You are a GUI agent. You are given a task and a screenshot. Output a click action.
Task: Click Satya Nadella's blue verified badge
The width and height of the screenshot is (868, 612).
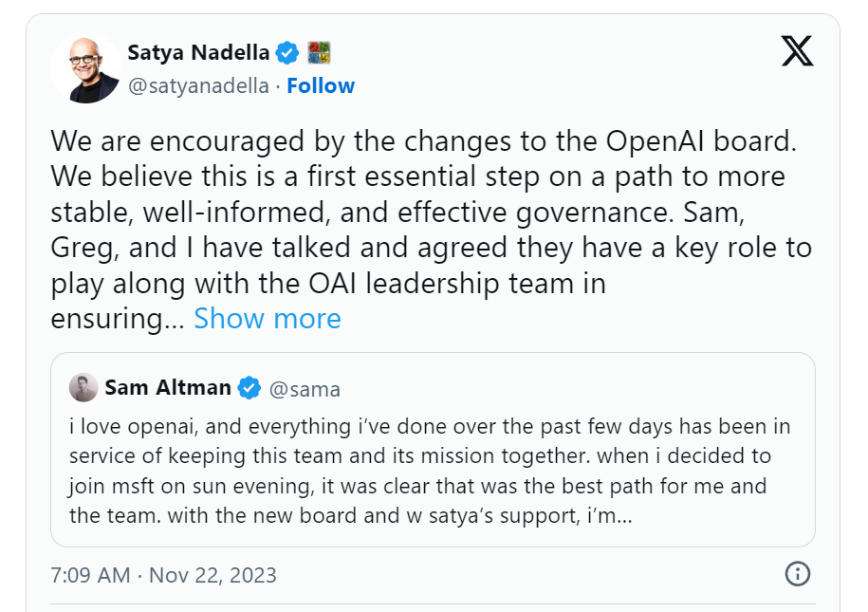[x=287, y=52]
